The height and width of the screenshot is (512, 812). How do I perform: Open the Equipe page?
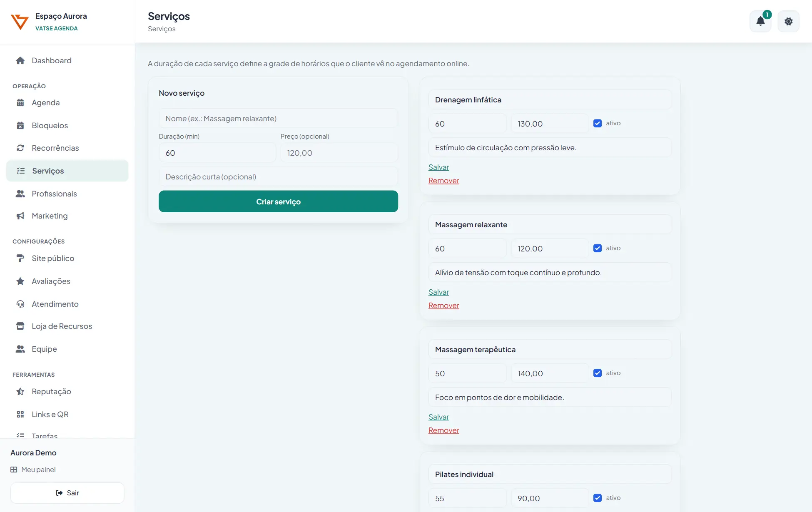67,349
